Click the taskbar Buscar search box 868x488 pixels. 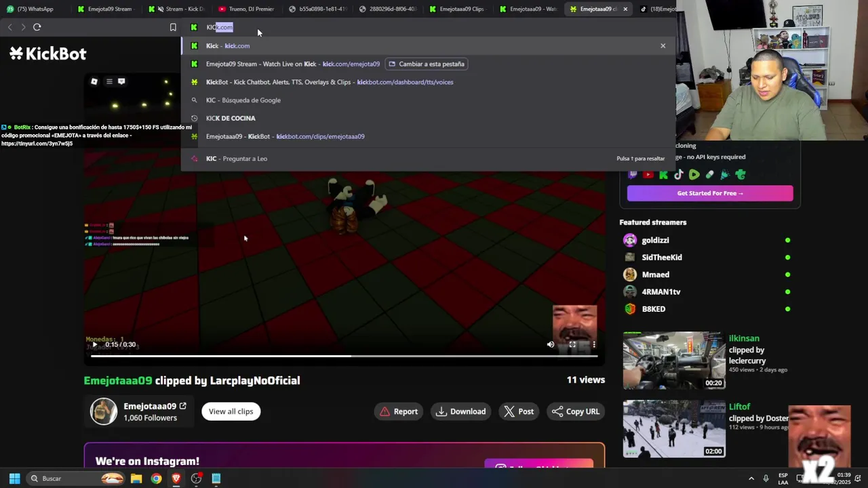tap(77, 479)
